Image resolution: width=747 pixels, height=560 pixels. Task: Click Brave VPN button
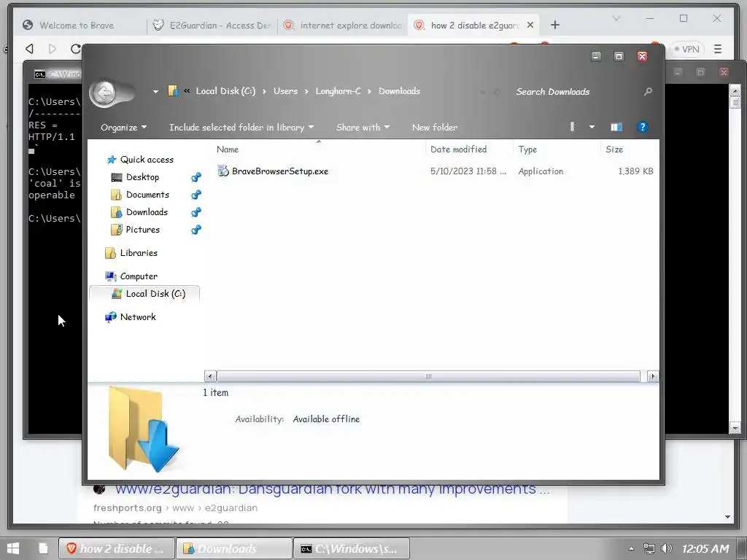point(686,49)
